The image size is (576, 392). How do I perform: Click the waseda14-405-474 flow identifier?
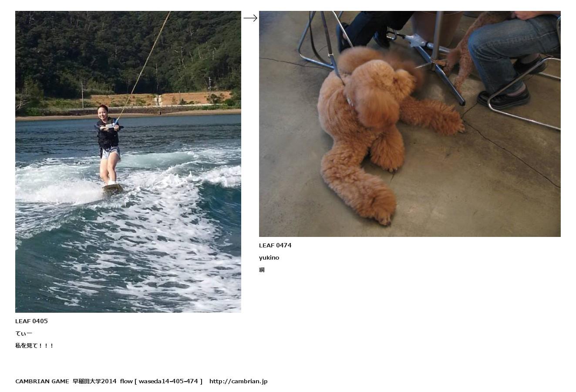(x=168, y=381)
